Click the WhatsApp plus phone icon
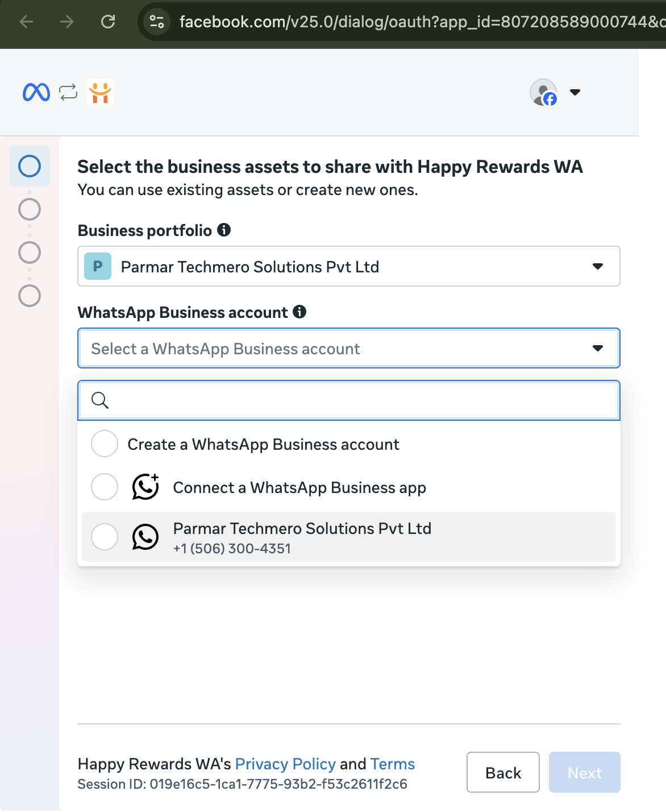This screenshot has width=666, height=812. coord(145,487)
